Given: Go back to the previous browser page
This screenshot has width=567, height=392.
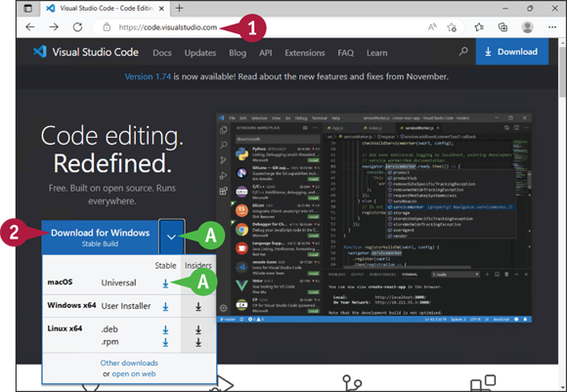Looking at the screenshot, I should click(x=30, y=27).
